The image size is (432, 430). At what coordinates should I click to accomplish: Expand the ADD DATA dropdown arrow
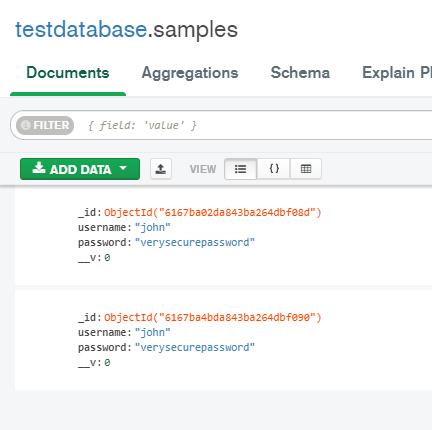[123, 168]
